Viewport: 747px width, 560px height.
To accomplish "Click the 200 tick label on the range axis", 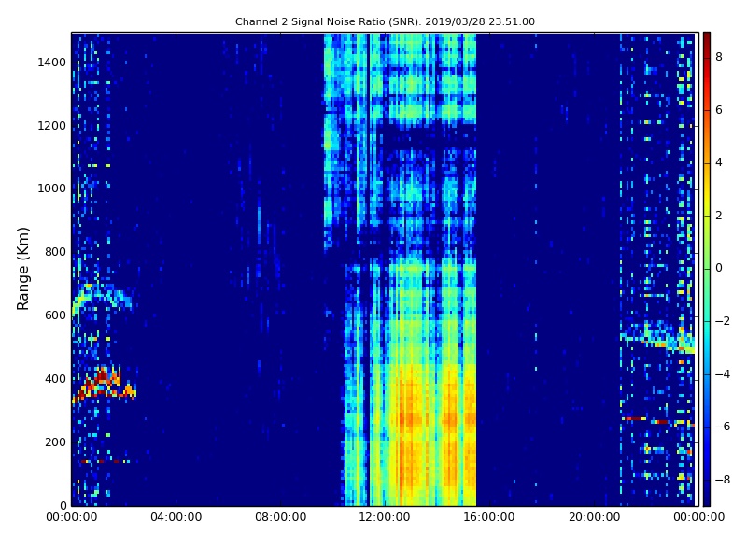I will 55,441.
